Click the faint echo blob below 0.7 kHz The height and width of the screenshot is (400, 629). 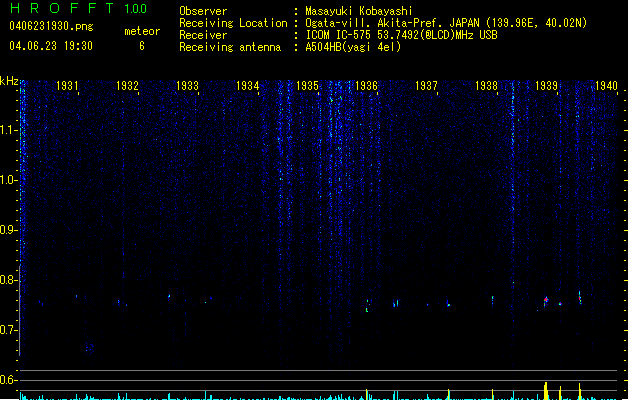point(89,348)
